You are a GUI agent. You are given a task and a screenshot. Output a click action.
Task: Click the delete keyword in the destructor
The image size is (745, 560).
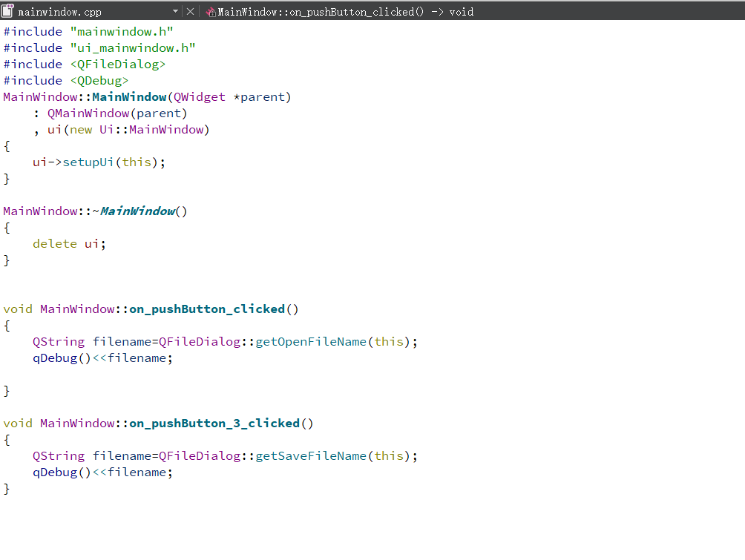[54, 244]
